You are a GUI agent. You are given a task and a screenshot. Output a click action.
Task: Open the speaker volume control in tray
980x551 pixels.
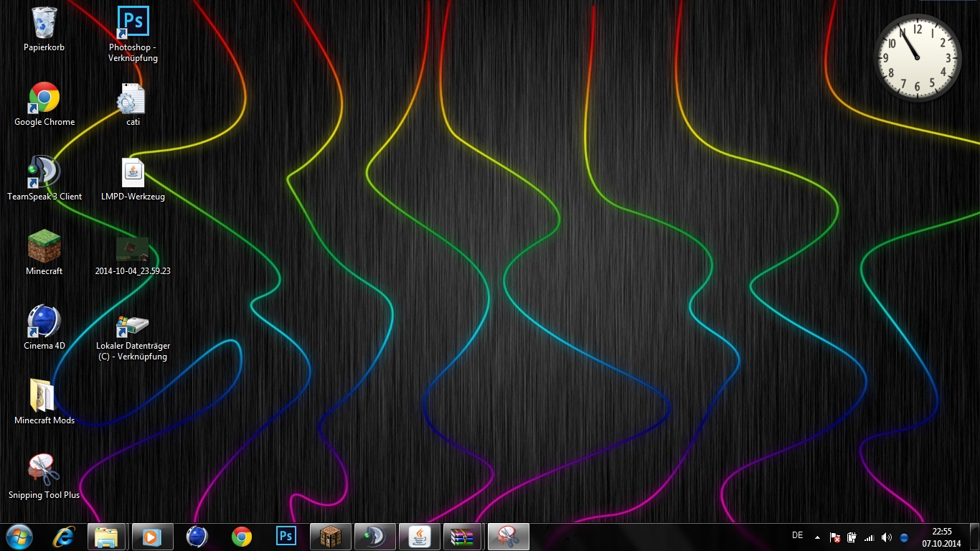(x=887, y=537)
